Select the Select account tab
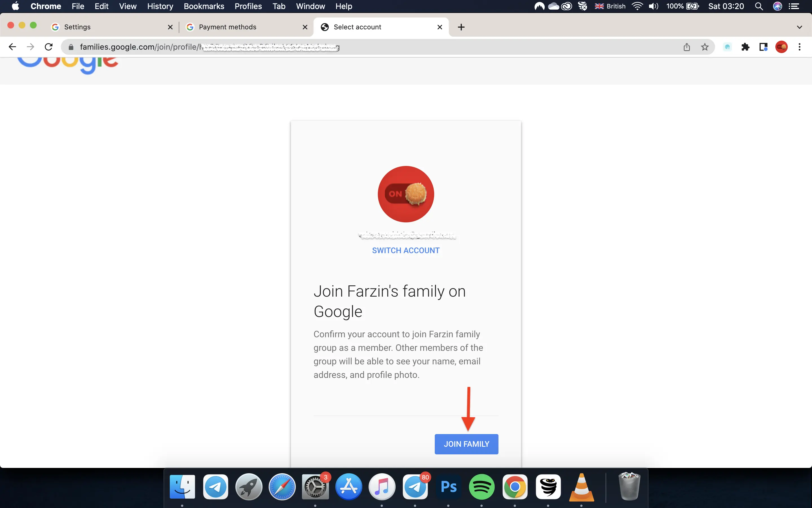Image resolution: width=812 pixels, height=508 pixels. (x=381, y=27)
